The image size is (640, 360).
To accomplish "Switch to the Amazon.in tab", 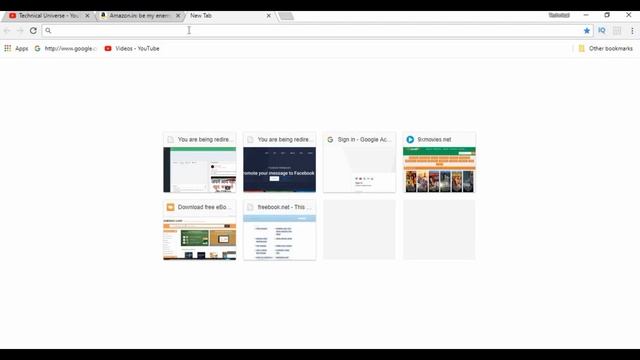I will point(139,16).
